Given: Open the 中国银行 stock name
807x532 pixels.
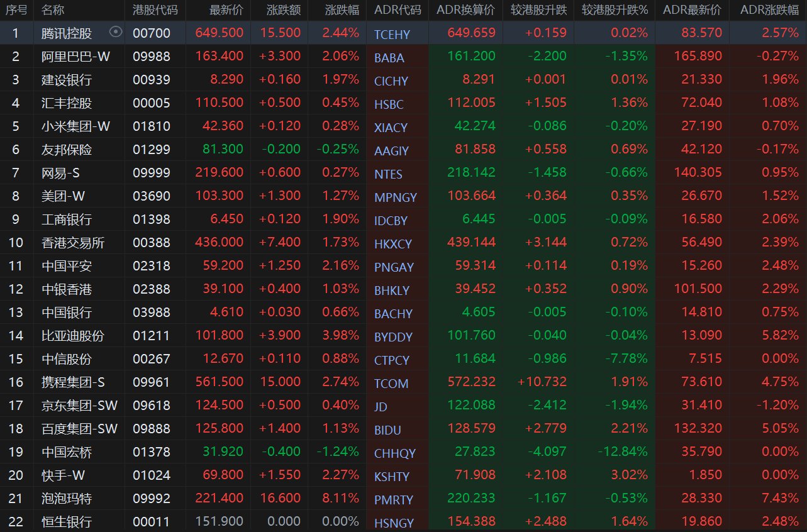Looking at the screenshot, I should 67,313.
